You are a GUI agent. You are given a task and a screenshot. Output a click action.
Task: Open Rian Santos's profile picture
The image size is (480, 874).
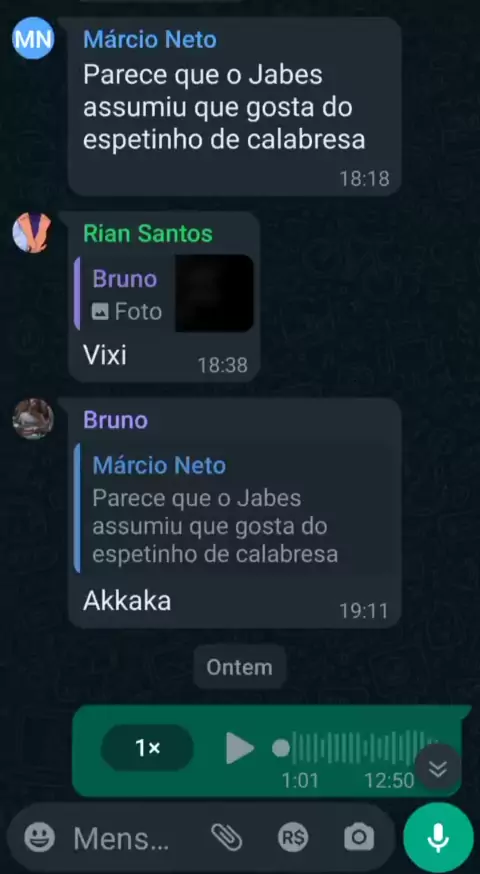[x=32, y=232]
